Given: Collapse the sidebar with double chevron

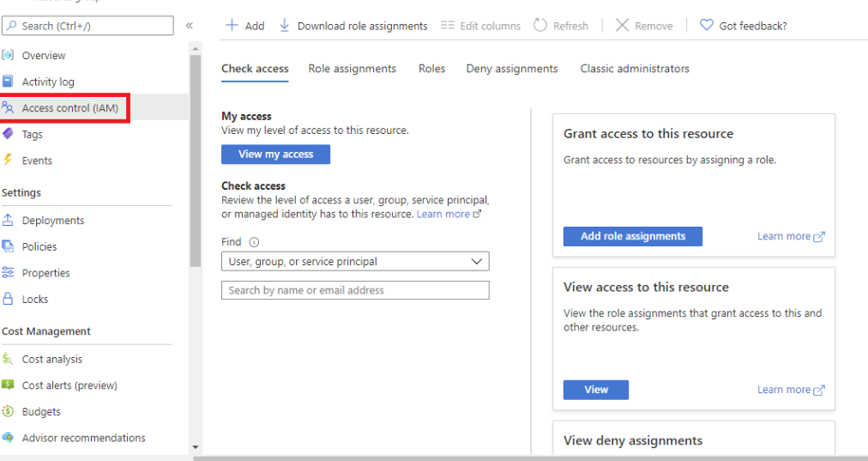Looking at the screenshot, I should coord(190,26).
